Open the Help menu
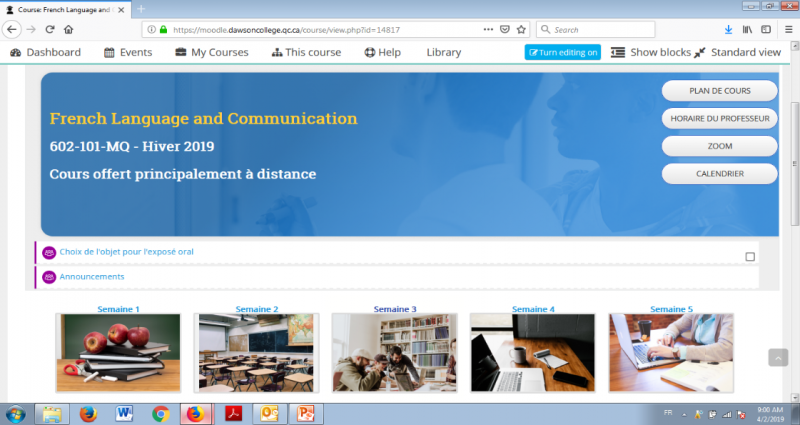Screen dimensions: 800x425 [x=383, y=52]
